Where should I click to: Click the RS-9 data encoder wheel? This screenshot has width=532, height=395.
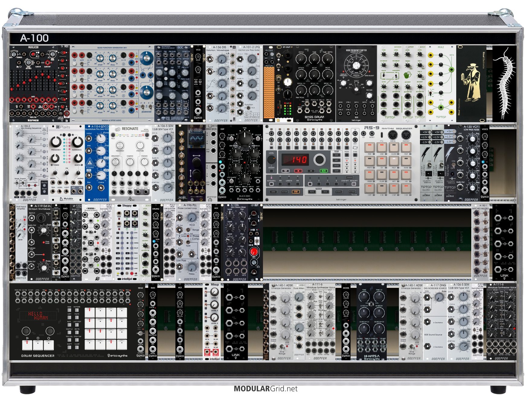coord(319,159)
